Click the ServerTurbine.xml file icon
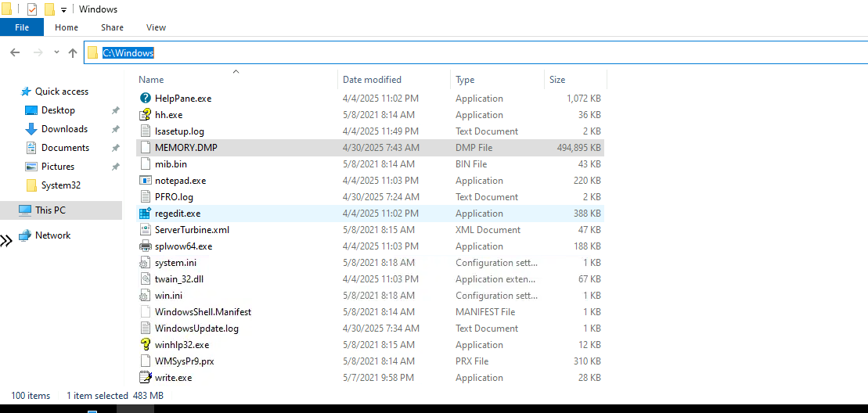868x413 pixels. [x=146, y=229]
